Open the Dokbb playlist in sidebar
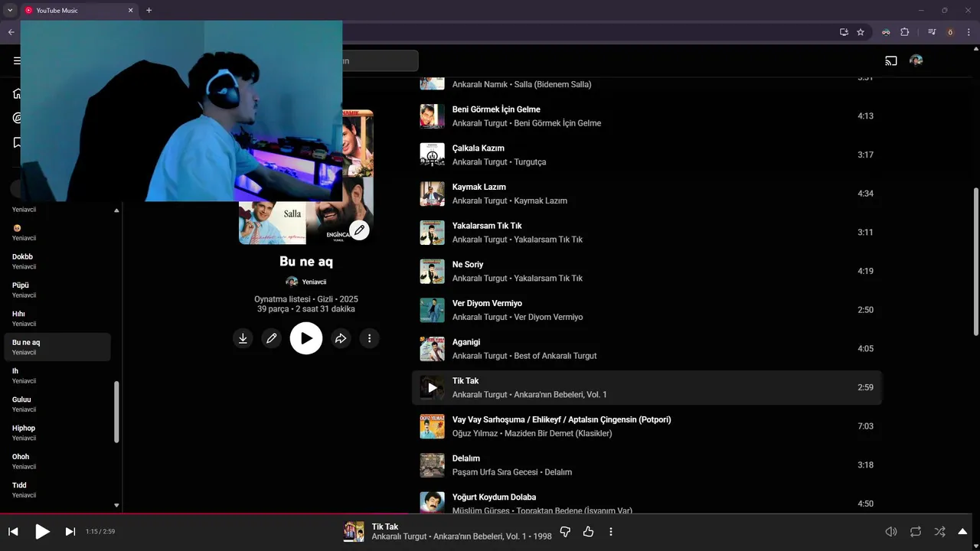This screenshot has width=980, height=551. [x=57, y=261]
